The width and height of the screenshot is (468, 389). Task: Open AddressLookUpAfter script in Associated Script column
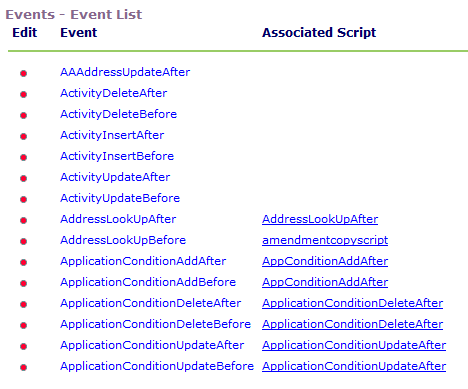320,219
